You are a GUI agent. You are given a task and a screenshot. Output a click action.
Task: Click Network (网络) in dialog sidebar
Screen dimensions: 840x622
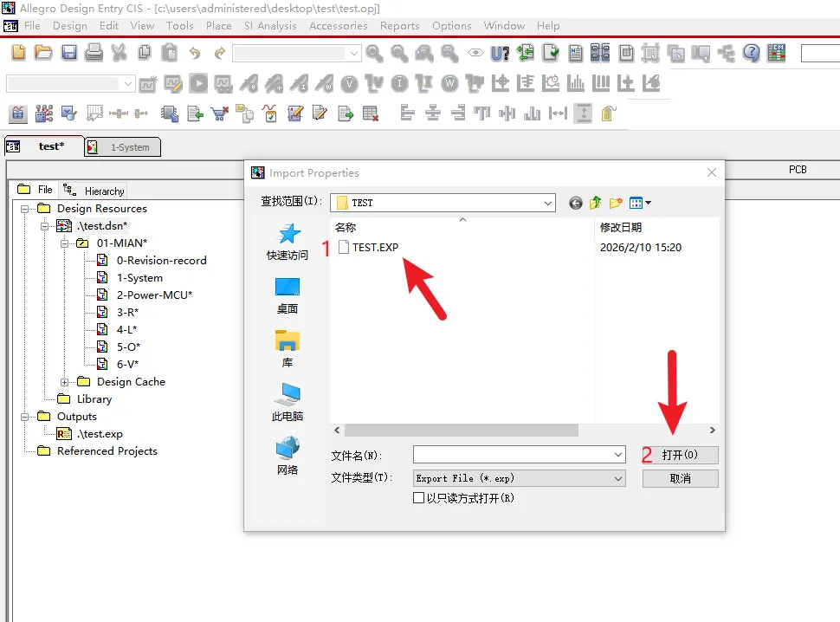tap(288, 456)
